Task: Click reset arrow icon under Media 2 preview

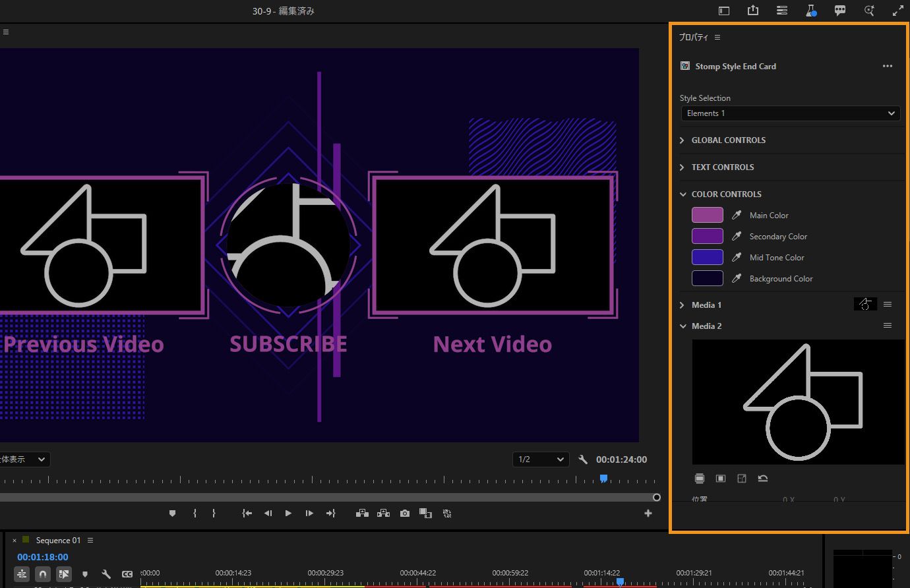Action: pos(763,479)
